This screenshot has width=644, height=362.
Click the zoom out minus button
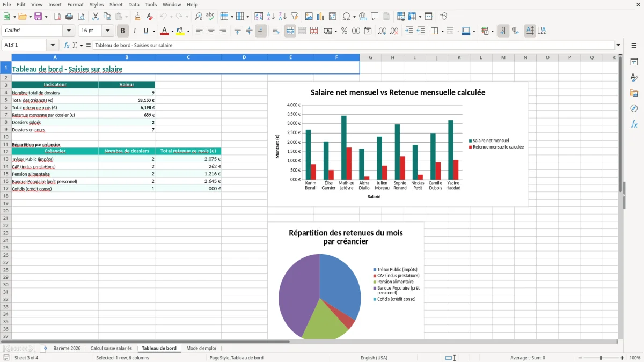[580, 358]
